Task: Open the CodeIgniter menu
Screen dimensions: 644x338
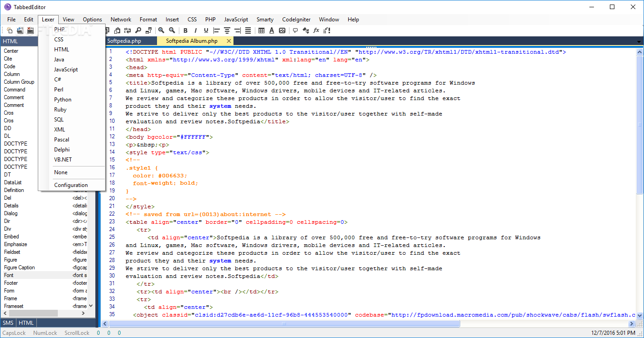Action: point(296,20)
